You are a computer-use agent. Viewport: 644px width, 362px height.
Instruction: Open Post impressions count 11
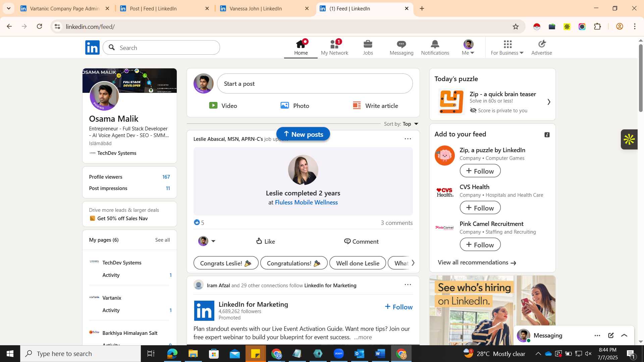tap(168, 188)
